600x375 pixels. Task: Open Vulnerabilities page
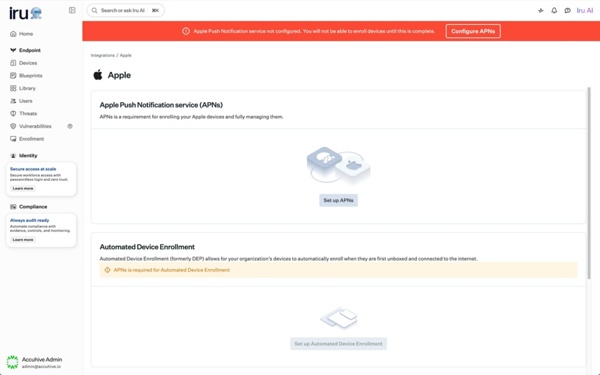point(35,126)
